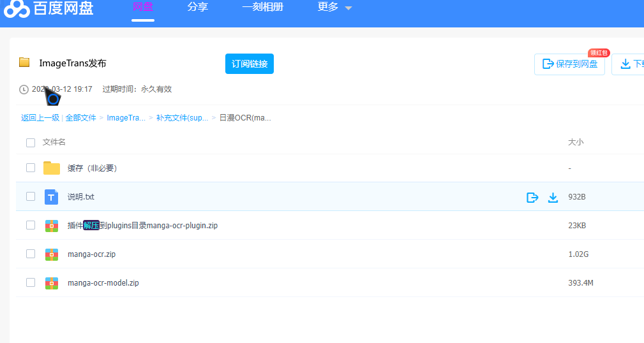Open 全部文件 in the breadcrumb
Viewport: 644px width, 343px height.
80,118
